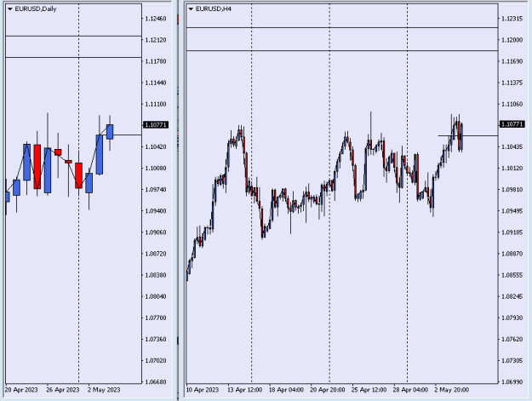Click price level 1.12460 on Daily scale

[156, 19]
